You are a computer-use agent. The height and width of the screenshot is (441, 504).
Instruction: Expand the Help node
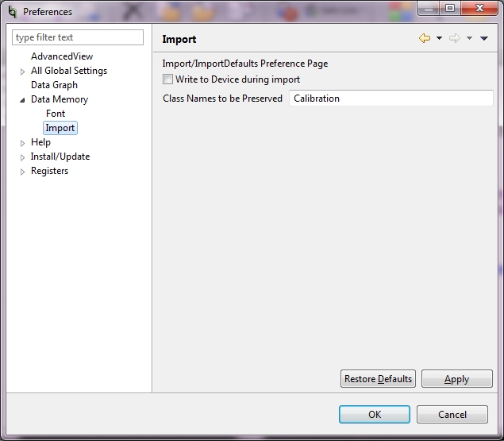coord(22,143)
